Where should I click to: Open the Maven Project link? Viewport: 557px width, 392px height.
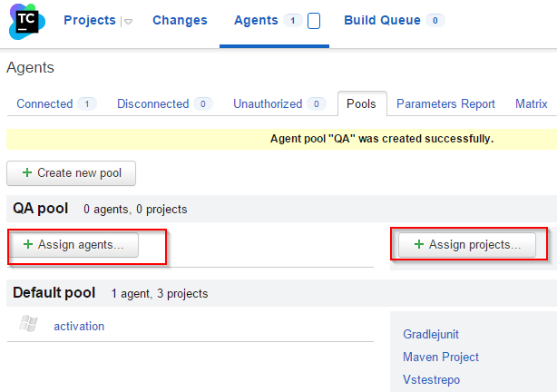(x=441, y=357)
